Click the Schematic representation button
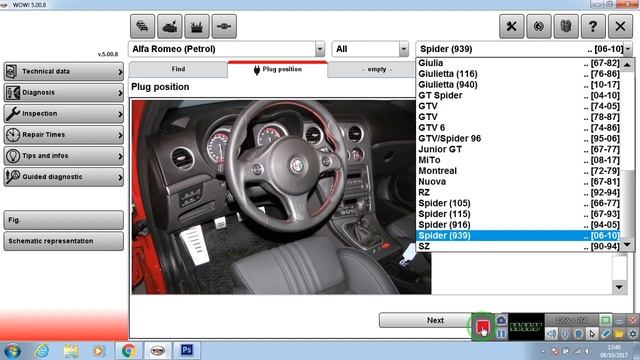640x360 pixels. pos(64,241)
